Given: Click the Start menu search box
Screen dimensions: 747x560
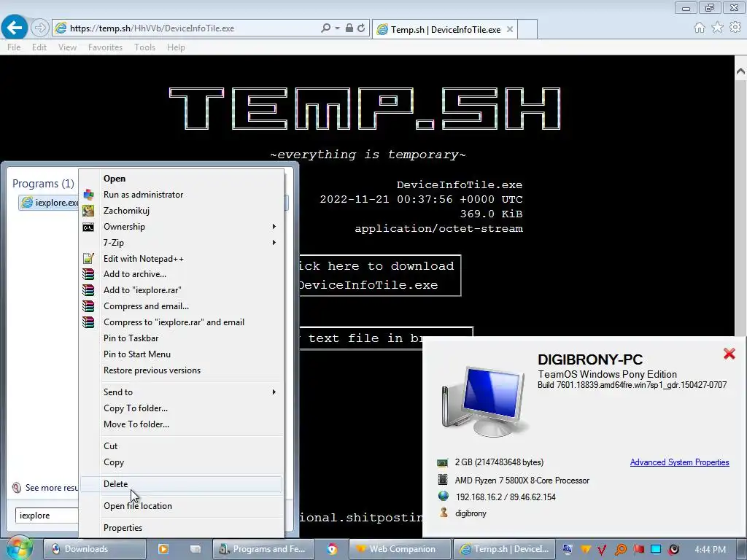Looking at the screenshot, I should pyautogui.click(x=47, y=516).
